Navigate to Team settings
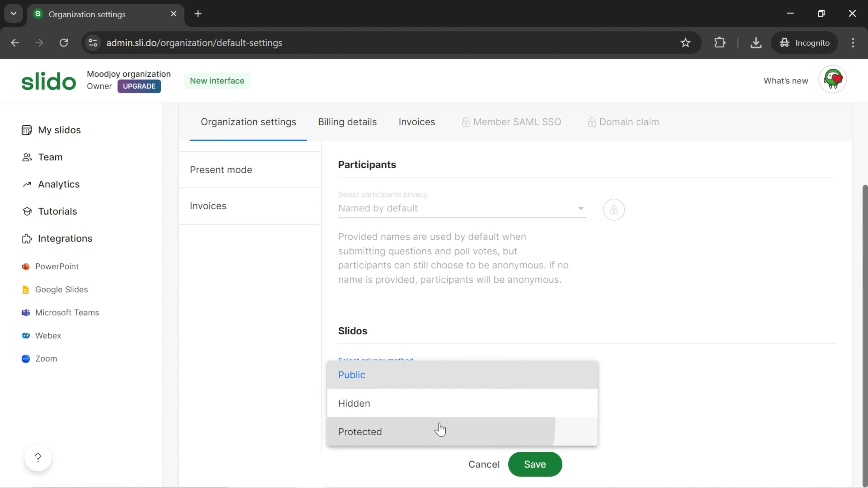 tap(50, 157)
